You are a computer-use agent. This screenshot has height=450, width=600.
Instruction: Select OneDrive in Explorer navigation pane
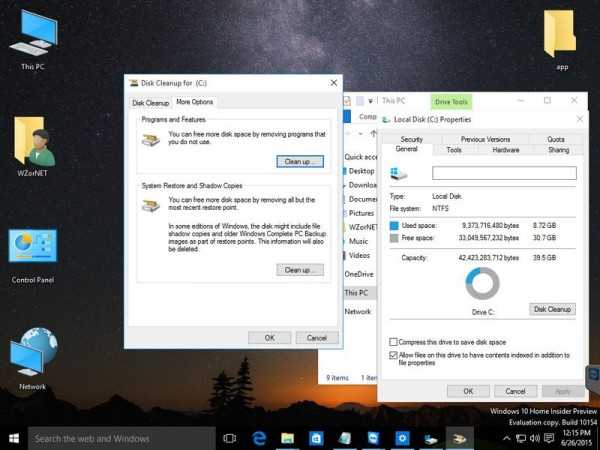click(359, 274)
